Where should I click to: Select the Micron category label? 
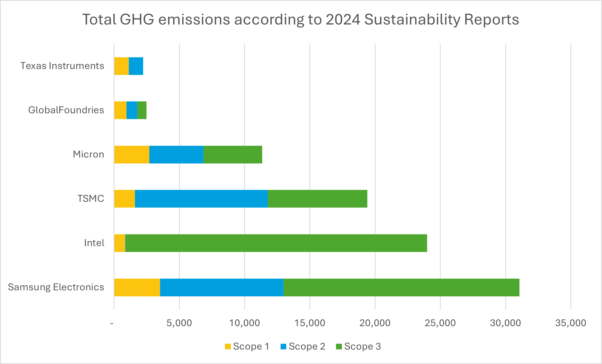[88, 154]
